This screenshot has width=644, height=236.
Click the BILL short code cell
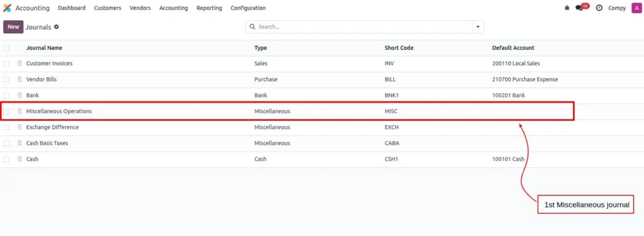[390, 79]
